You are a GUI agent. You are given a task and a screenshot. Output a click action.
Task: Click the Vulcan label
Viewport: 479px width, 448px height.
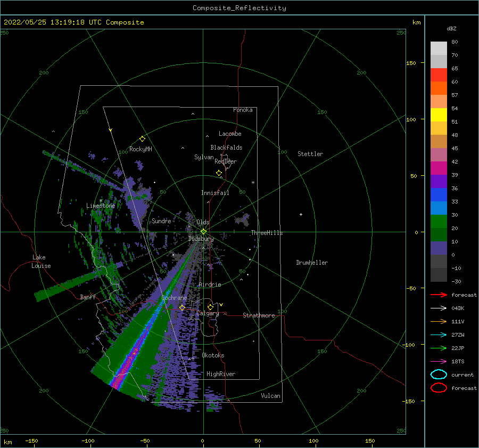tap(271, 396)
